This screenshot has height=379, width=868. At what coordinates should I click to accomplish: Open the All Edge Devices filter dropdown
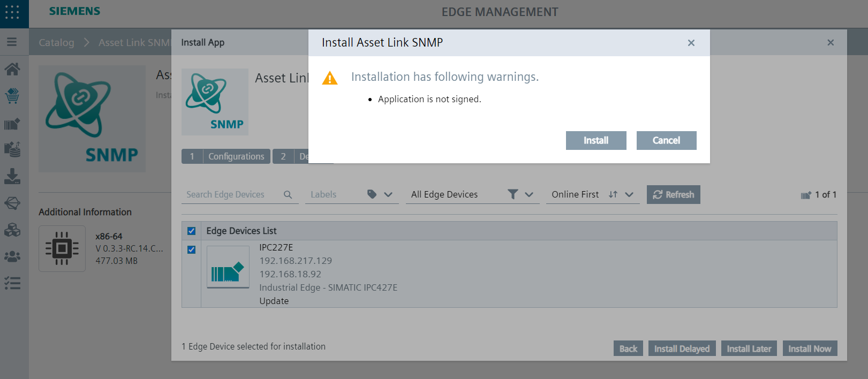pos(529,195)
